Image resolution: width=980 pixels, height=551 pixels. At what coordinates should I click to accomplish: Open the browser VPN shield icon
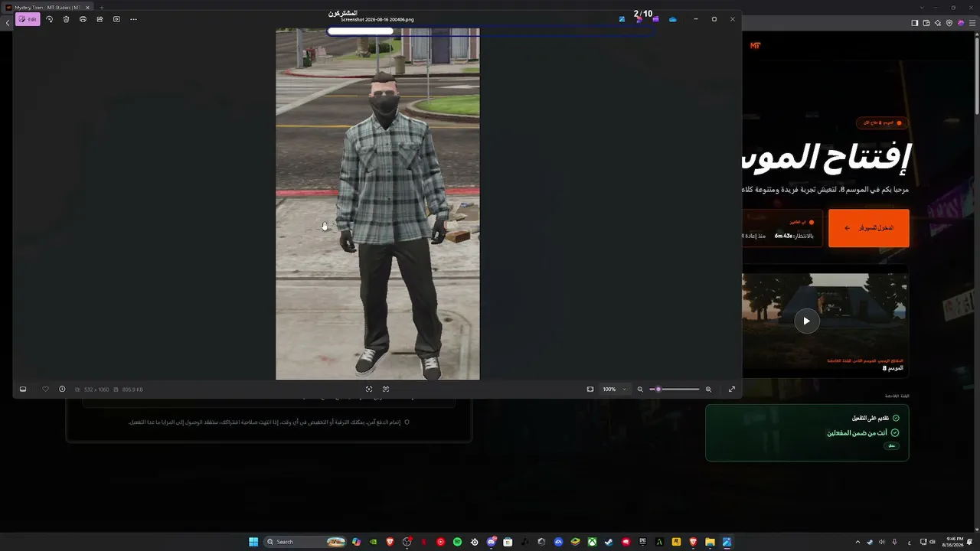click(949, 23)
